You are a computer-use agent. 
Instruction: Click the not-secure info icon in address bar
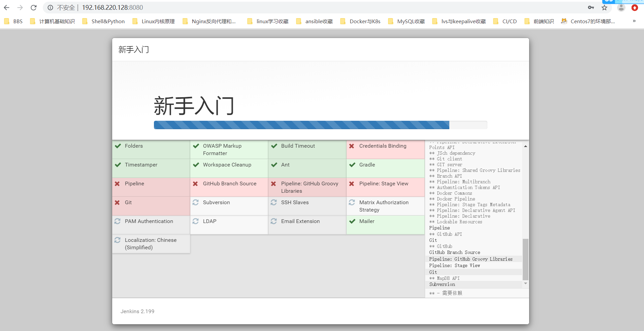coord(50,7)
